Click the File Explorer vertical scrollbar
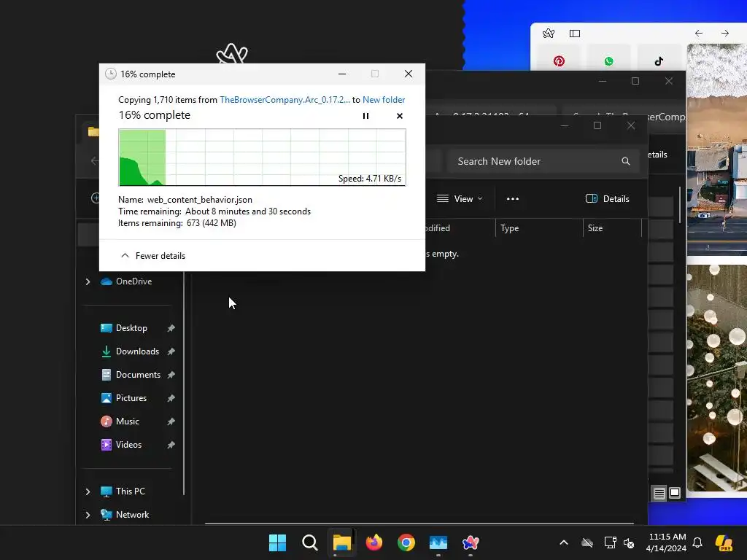 (681, 205)
